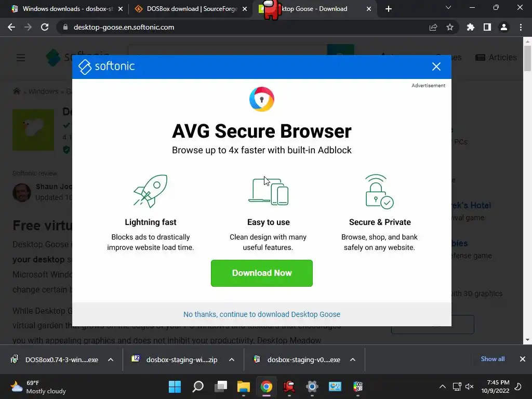Expand options for dosbox-staging exe download
The height and width of the screenshot is (399, 532).
click(x=353, y=360)
